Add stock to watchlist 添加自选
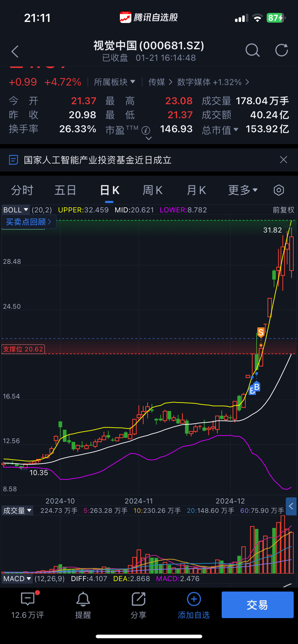 pos(194,606)
